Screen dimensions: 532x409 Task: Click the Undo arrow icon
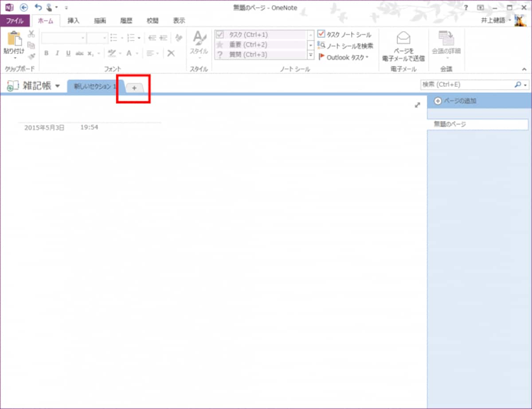[x=38, y=8]
